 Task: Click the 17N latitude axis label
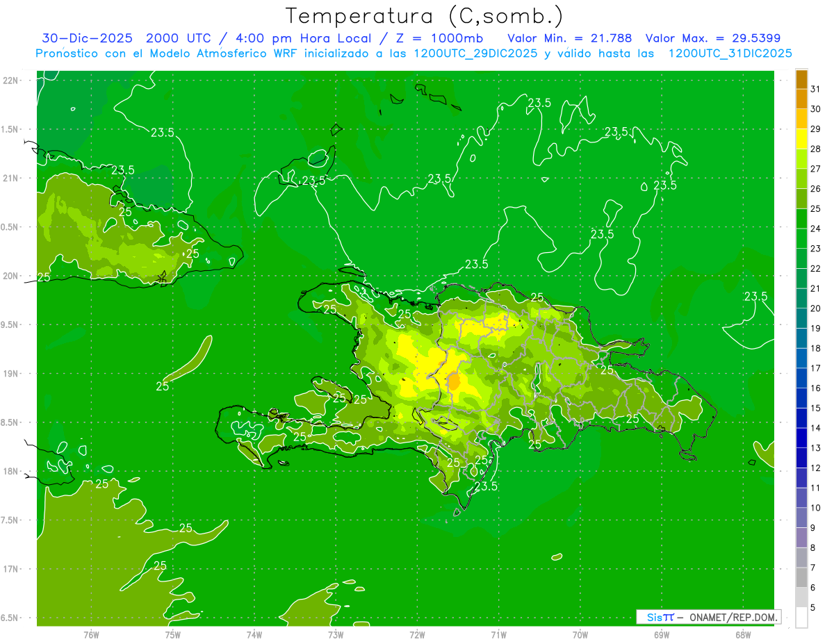(x=12, y=569)
